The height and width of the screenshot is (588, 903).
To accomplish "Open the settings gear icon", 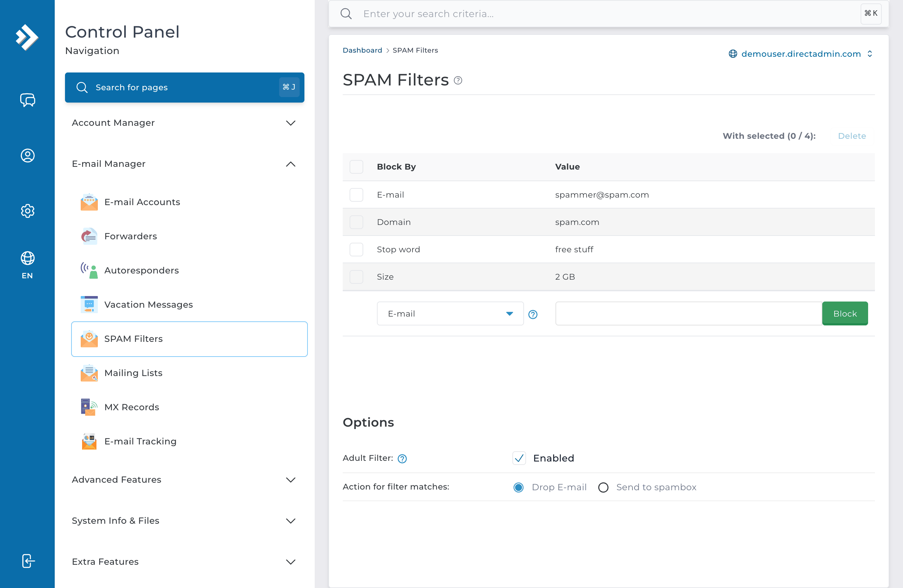I will point(27,211).
